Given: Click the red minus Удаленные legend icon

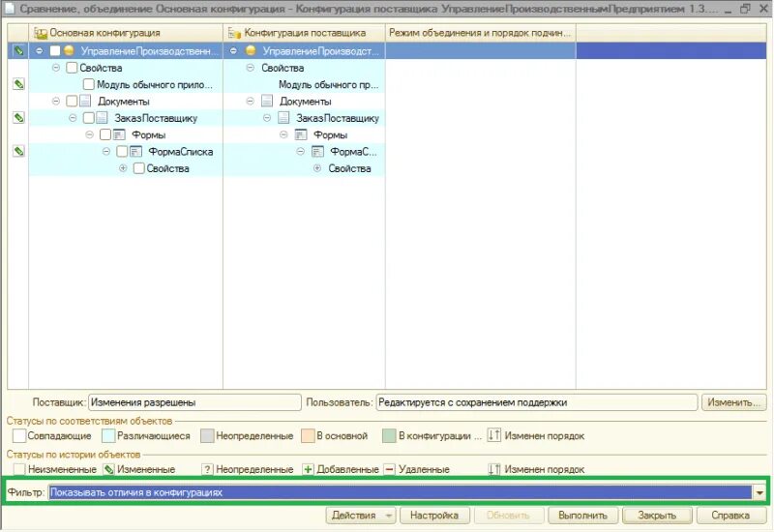Looking at the screenshot, I should coord(390,469).
